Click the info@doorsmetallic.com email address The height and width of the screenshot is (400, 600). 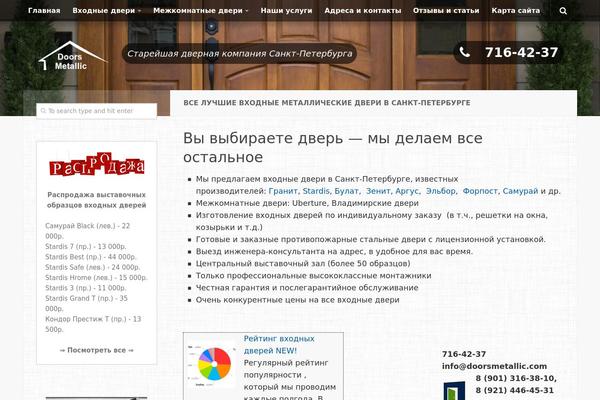coord(494,366)
